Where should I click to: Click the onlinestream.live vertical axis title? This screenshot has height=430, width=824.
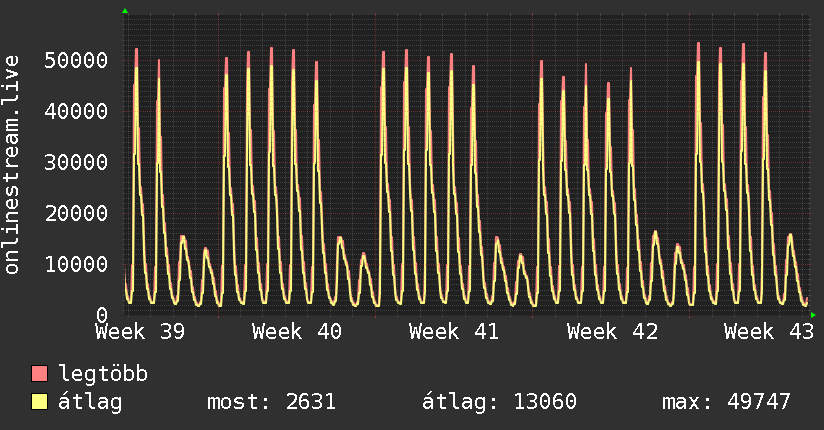point(11,165)
